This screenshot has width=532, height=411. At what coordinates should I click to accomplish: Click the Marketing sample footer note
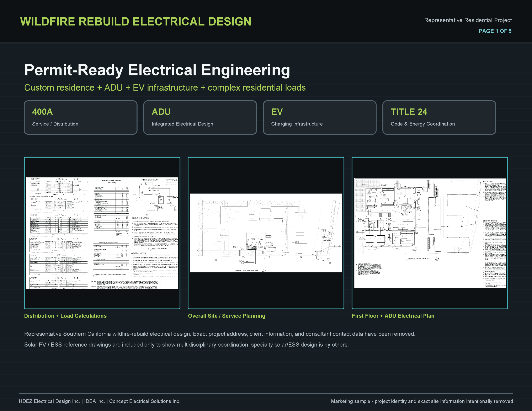[422, 401]
